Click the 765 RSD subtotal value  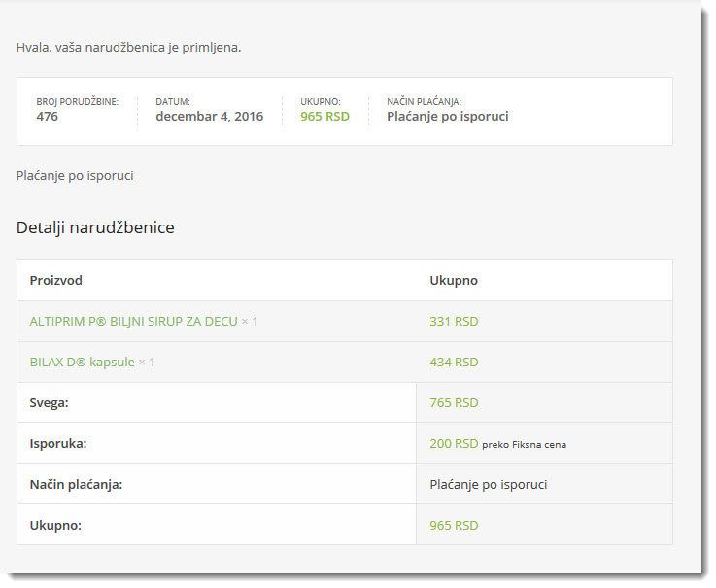pyautogui.click(x=454, y=402)
